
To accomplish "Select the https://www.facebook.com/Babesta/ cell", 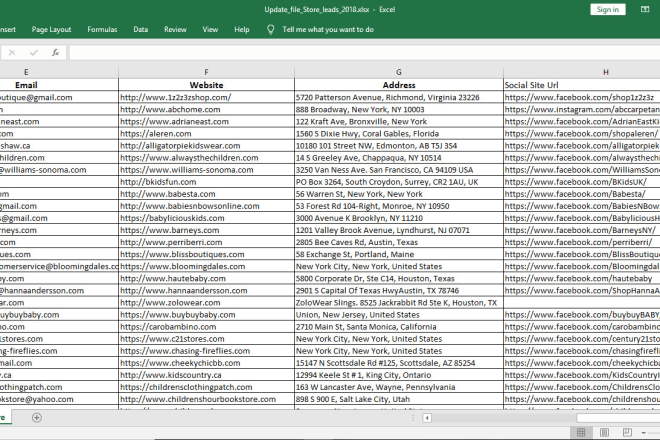I will [582, 194].
